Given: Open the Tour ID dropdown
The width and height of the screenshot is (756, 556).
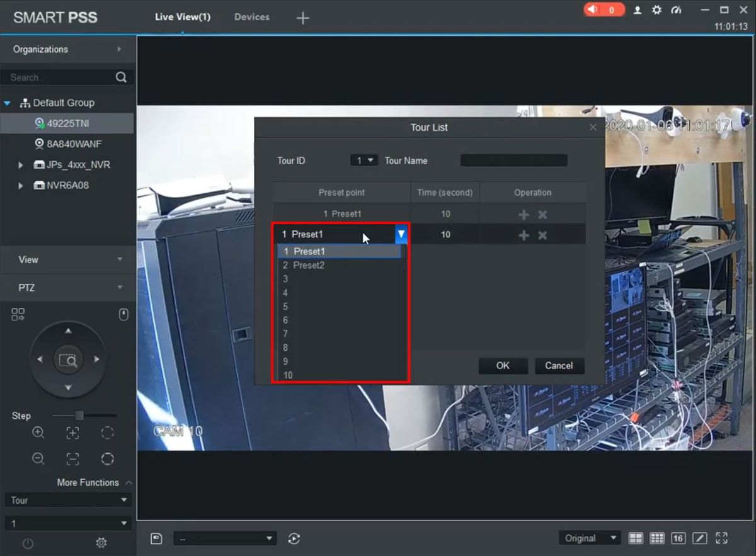Looking at the screenshot, I should click(x=364, y=161).
